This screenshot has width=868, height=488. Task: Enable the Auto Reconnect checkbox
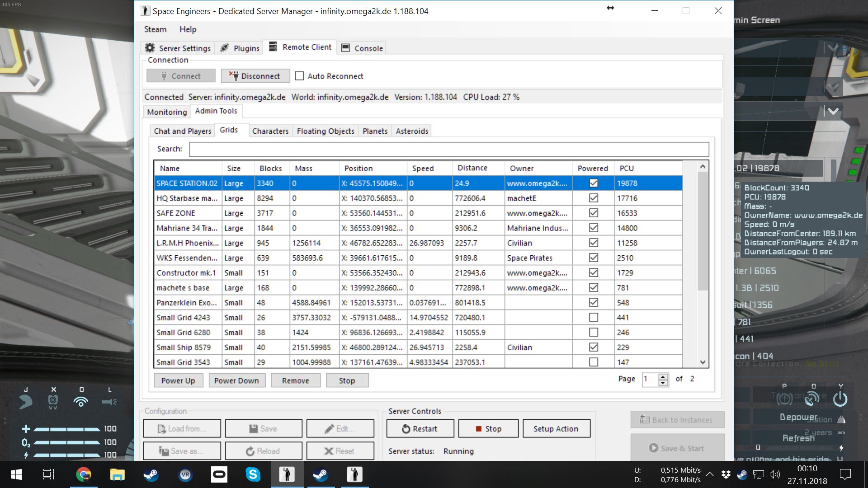click(299, 76)
